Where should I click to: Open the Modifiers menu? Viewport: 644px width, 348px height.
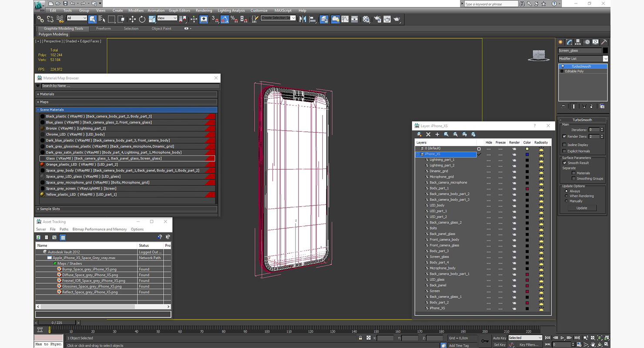136,10
